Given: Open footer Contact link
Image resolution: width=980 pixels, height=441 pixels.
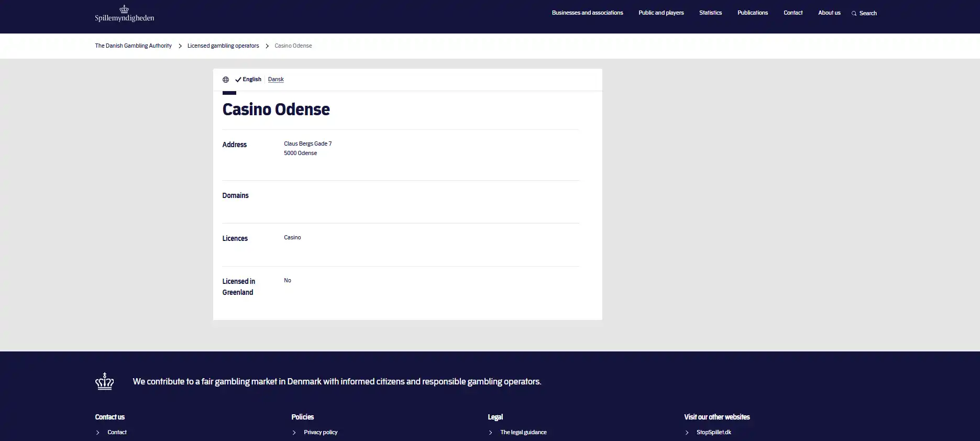Looking at the screenshot, I should (117, 432).
